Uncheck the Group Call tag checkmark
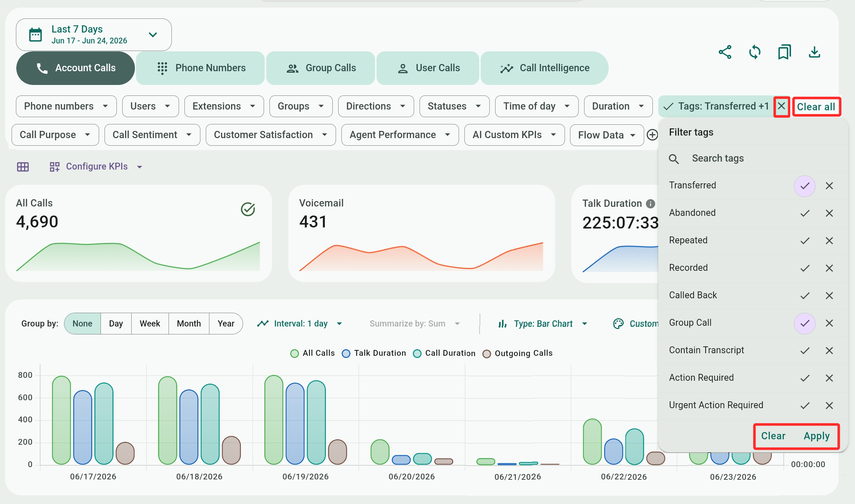 pos(805,323)
